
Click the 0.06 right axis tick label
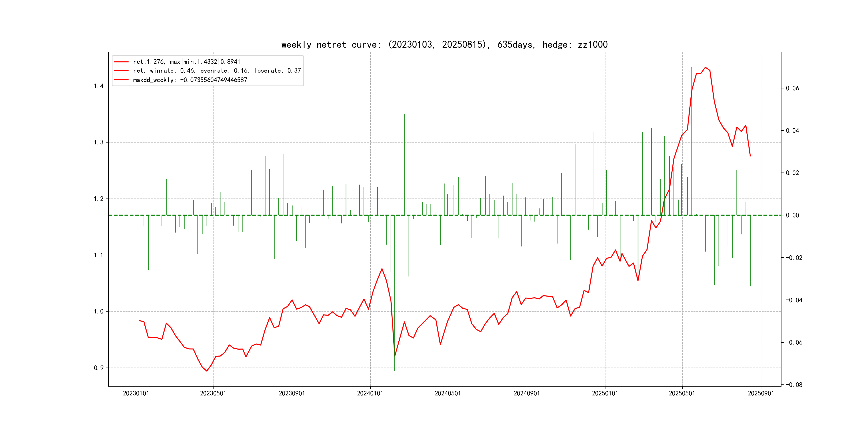(792, 88)
